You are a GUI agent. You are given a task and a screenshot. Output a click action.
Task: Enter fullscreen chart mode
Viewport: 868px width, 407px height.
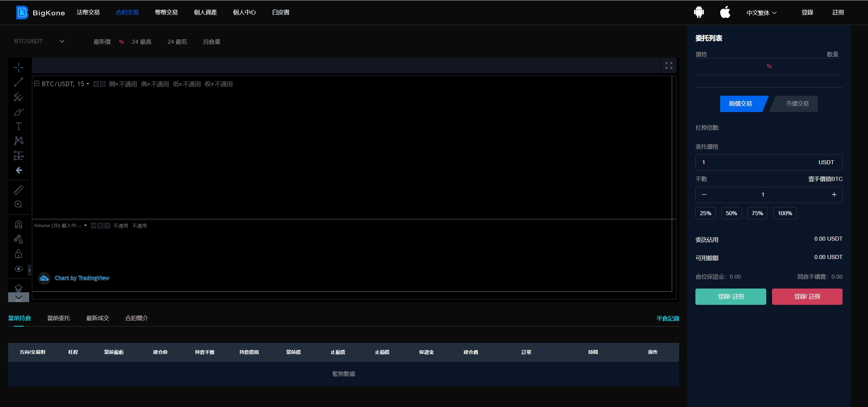669,66
